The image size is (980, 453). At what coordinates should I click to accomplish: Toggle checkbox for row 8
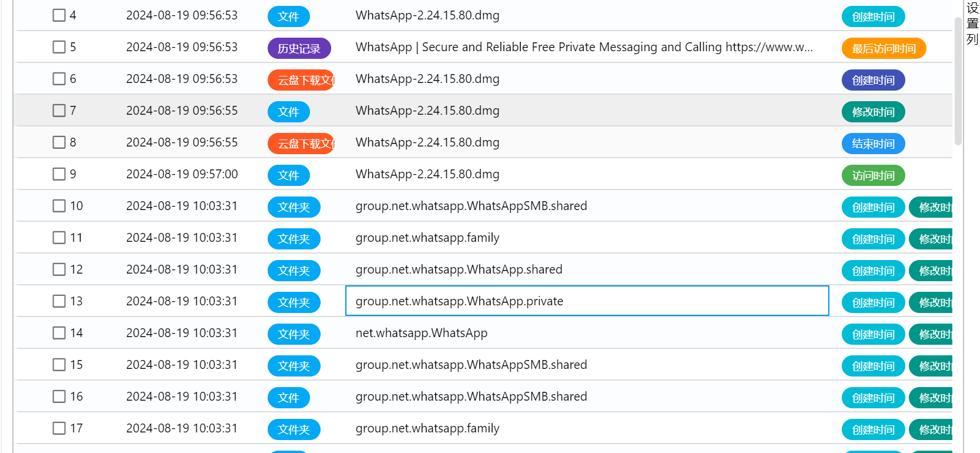click(59, 142)
